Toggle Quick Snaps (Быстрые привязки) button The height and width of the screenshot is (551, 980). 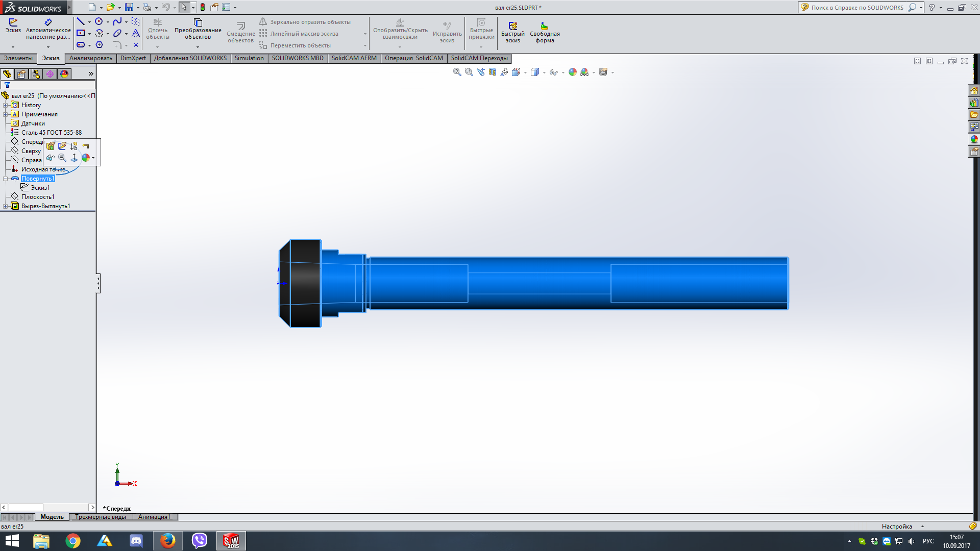click(481, 30)
